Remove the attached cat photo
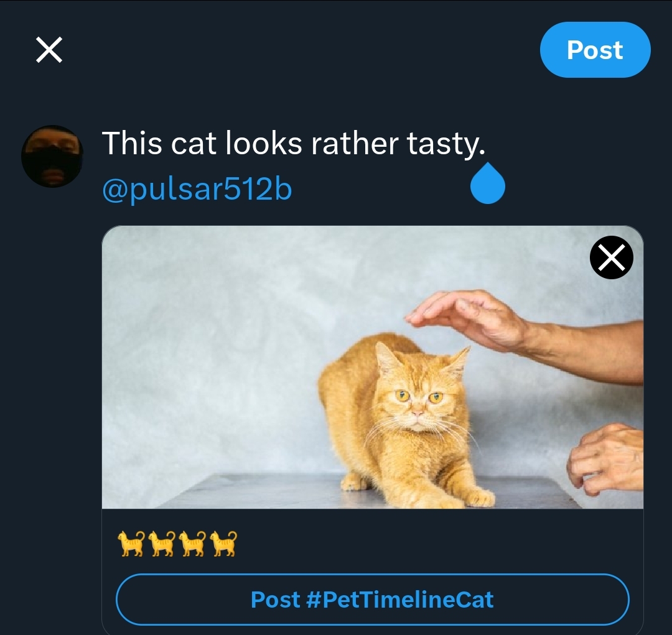Viewport: 672px width, 635px height. (x=611, y=257)
